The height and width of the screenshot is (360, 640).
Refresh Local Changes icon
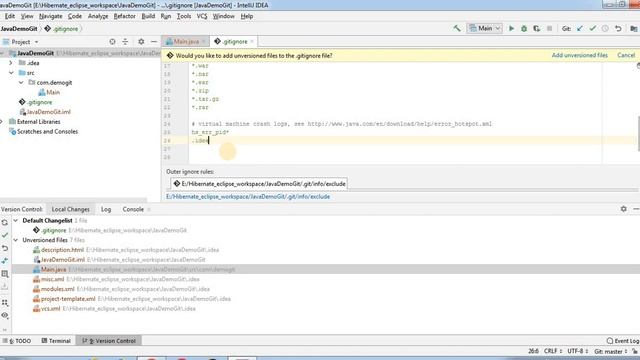click(5, 222)
